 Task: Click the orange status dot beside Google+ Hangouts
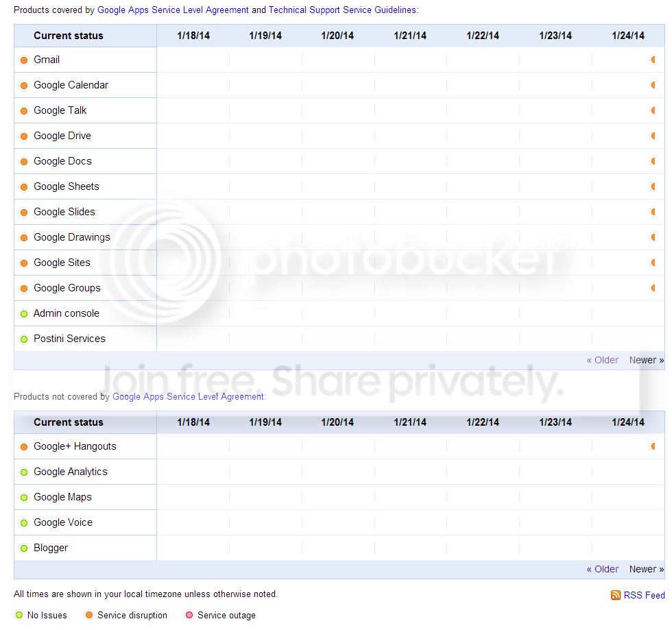coord(24,446)
